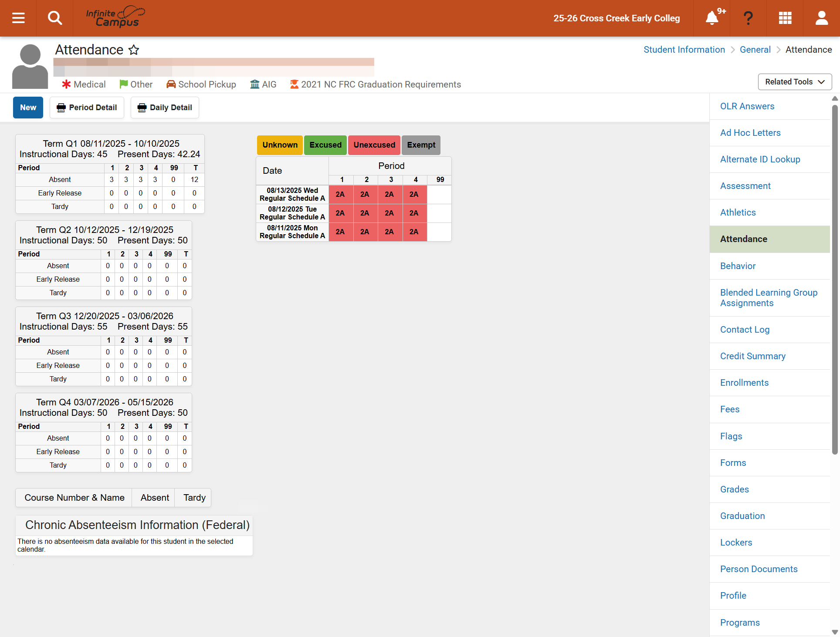
Task: Click the yellow Unknown legend swatch
Action: coord(280,145)
